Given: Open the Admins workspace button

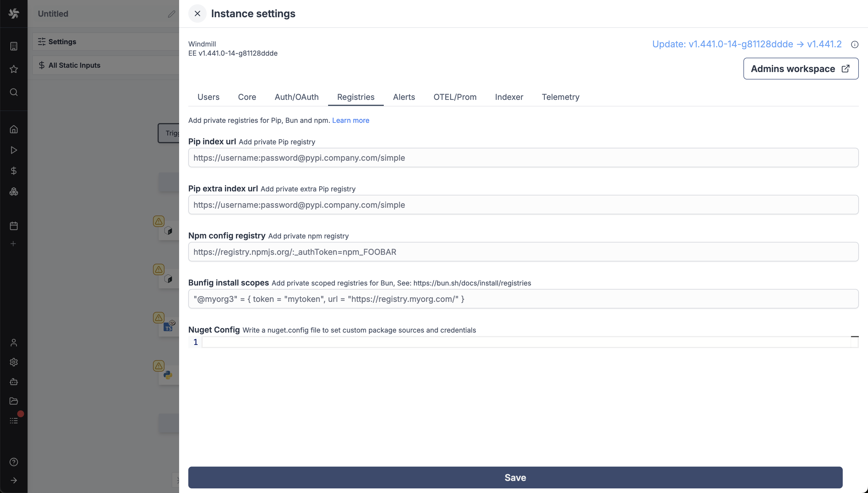Looking at the screenshot, I should click(x=801, y=69).
